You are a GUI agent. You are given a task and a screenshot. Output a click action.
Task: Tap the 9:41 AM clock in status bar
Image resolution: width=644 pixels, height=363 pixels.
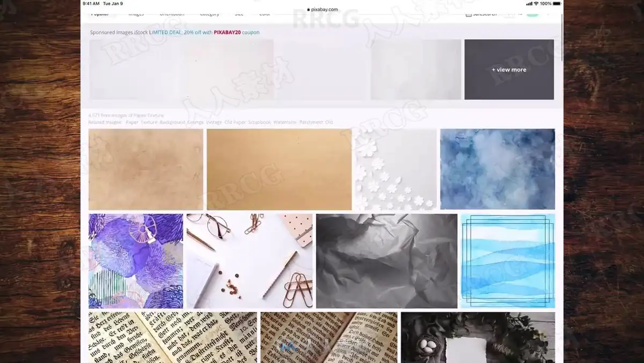(91, 3)
